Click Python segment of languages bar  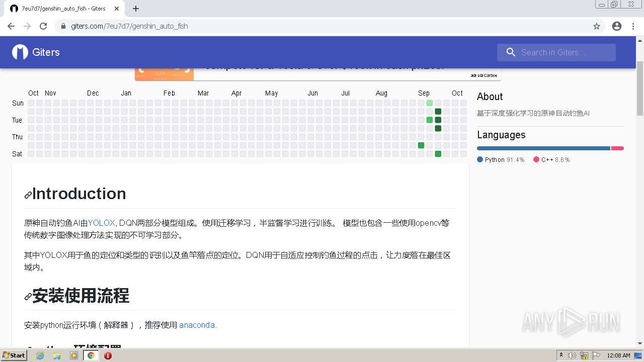click(543, 148)
